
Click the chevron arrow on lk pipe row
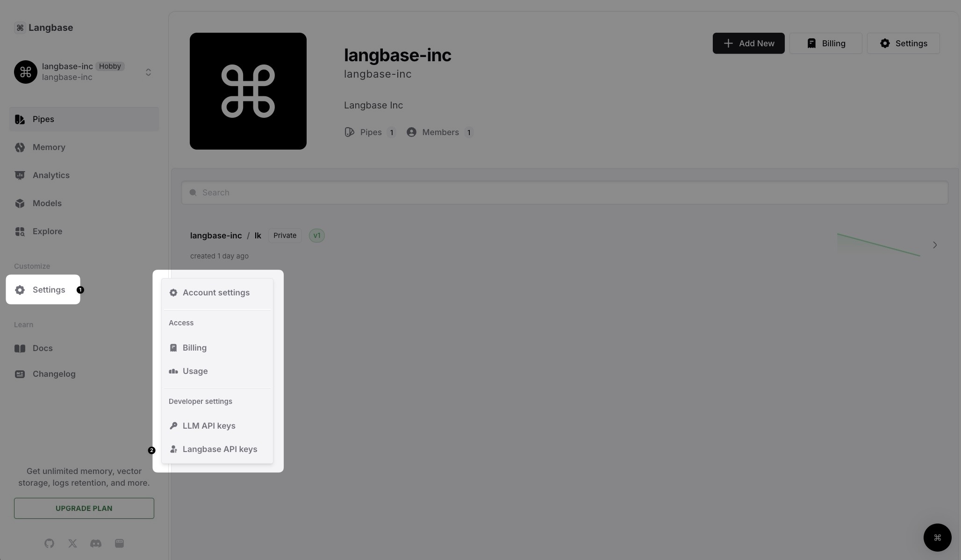(934, 244)
